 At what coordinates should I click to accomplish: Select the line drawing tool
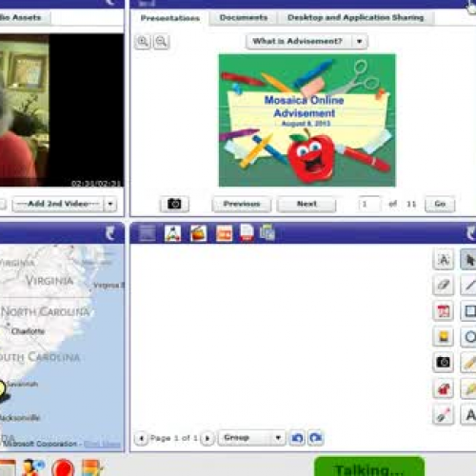[469, 286]
